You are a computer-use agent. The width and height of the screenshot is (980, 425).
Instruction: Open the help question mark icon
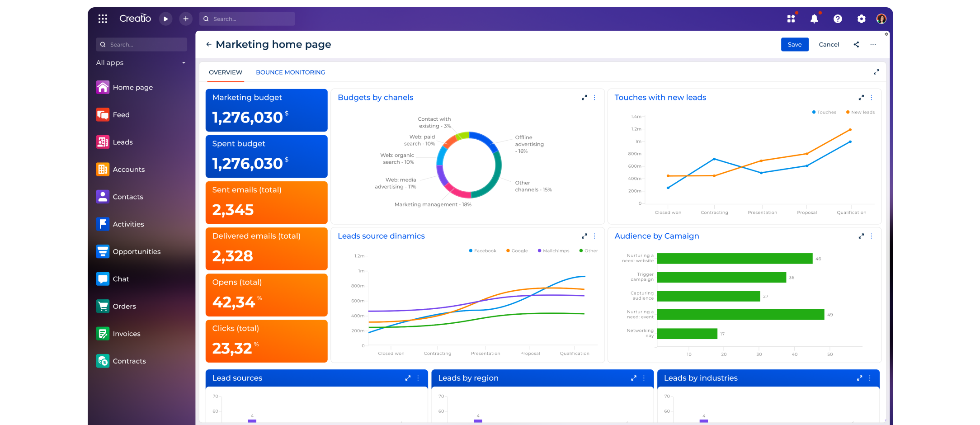pyautogui.click(x=838, y=19)
